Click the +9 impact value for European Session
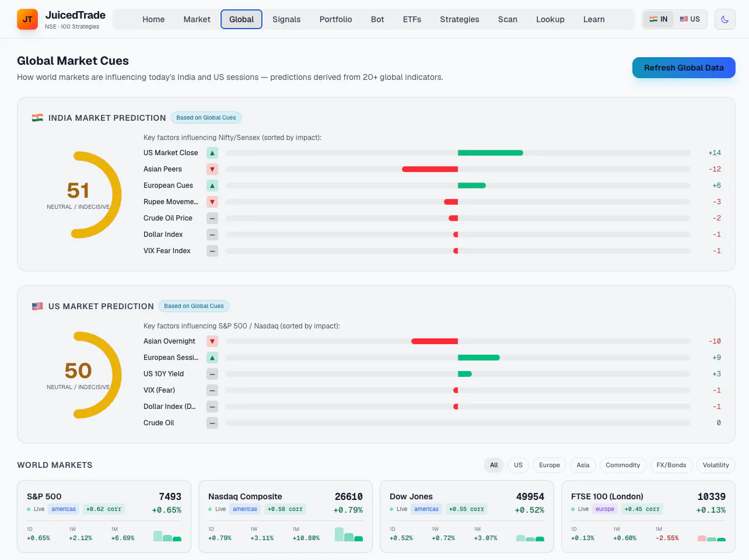This screenshot has width=749, height=560. [x=716, y=358]
